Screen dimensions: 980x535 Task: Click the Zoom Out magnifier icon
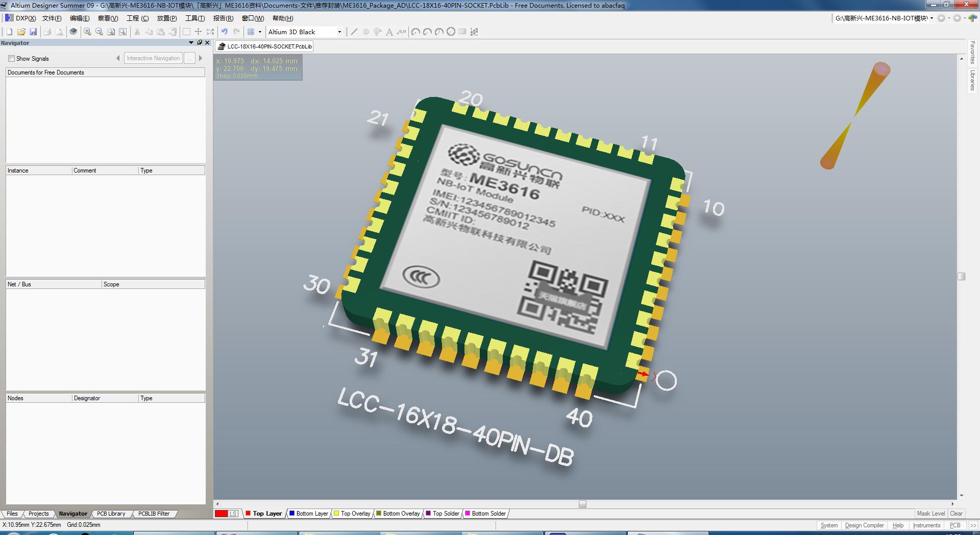coord(99,32)
